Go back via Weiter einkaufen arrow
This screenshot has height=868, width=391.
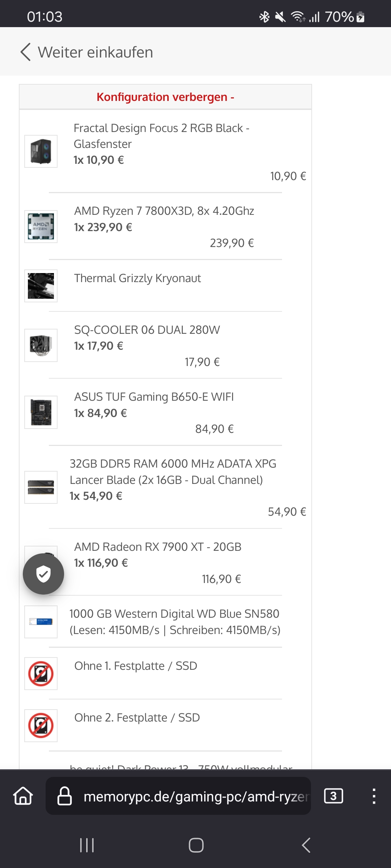pos(25,52)
